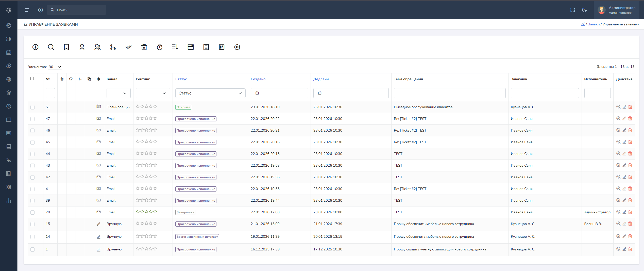Sort the table by the Дедлайн column
This screenshot has height=271, width=644.
click(321, 79)
